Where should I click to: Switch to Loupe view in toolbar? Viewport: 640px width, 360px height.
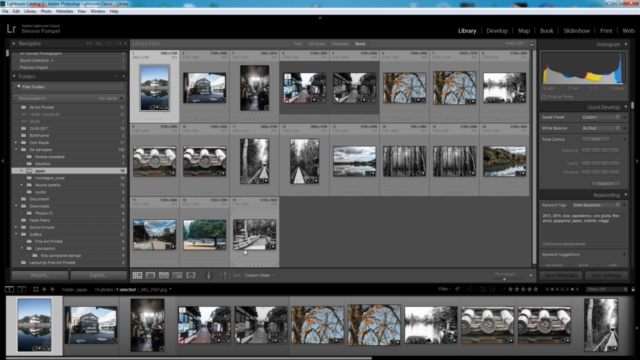click(150, 276)
